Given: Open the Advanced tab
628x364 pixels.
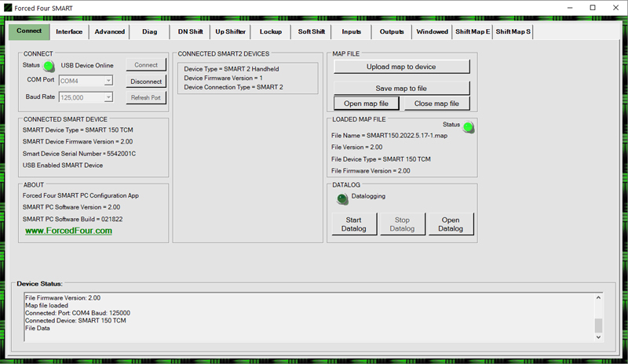Looking at the screenshot, I should (x=109, y=32).
